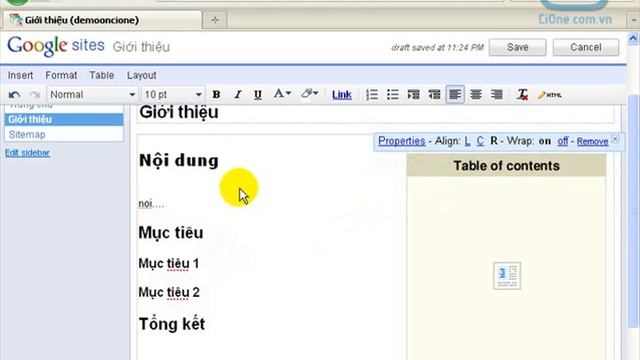Edit the Giới thiệu page title field
640x360 pixels.
tap(376, 113)
